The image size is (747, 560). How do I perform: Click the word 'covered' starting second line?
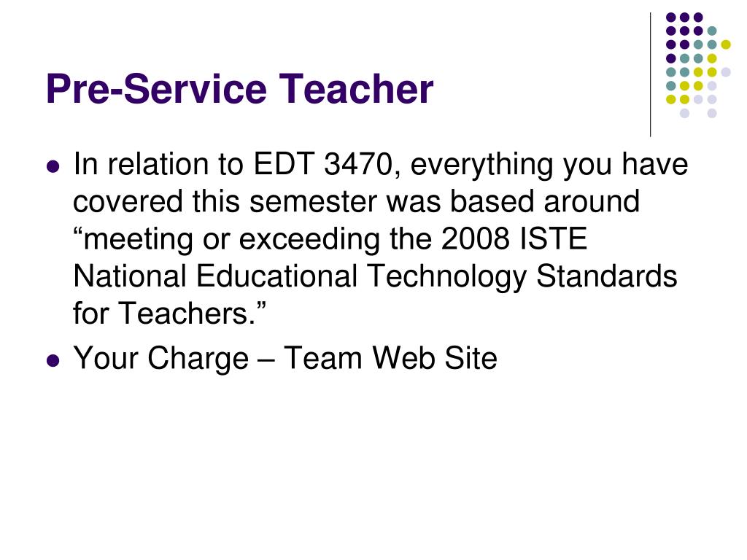(128, 201)
